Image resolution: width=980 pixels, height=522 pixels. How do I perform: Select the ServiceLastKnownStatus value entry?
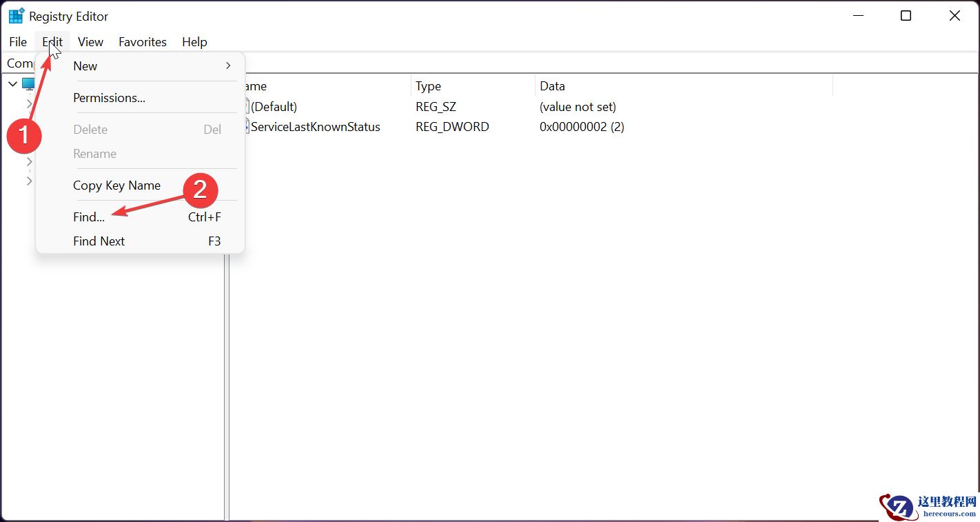[315, 127]
